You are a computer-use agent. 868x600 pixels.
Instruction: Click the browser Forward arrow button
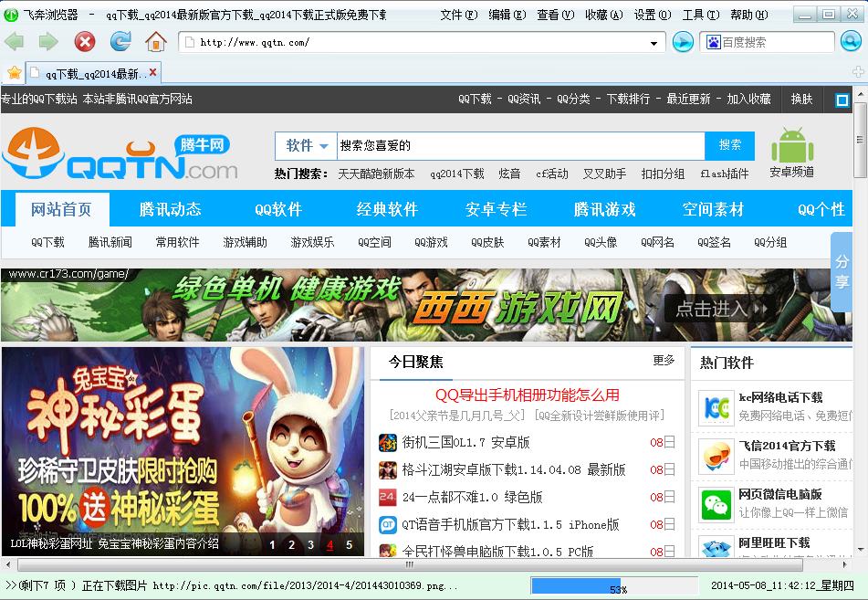pos(48,41)
